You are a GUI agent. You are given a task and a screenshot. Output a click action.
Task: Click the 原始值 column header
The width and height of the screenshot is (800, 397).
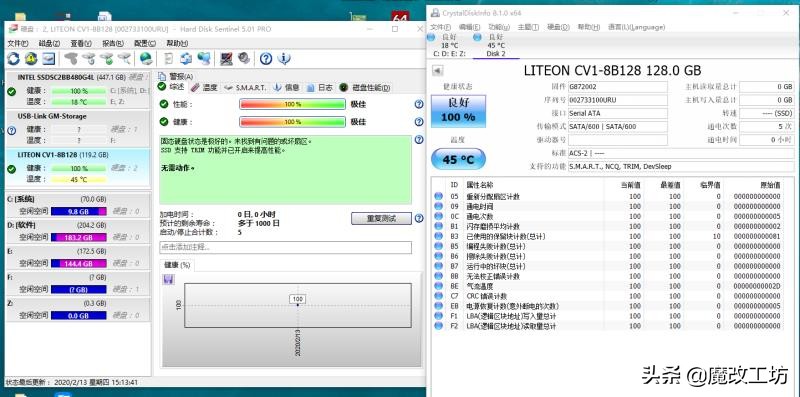click(x=770, y=185)
